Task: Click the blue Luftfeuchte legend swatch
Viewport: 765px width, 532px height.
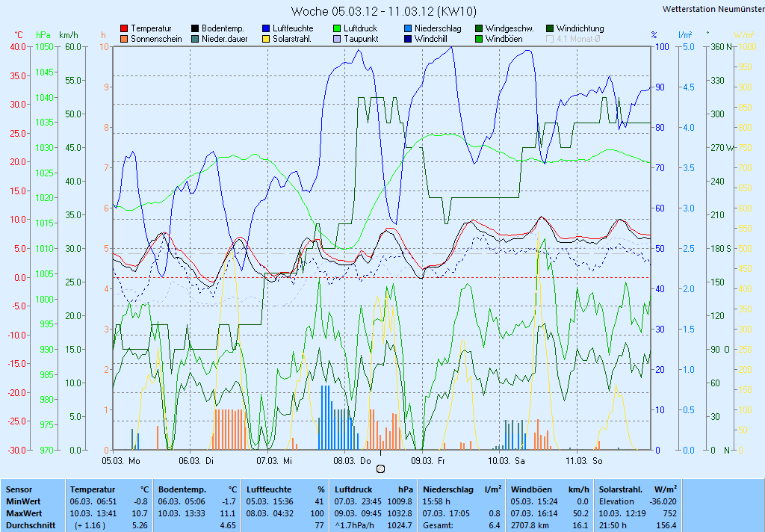Action: (x=266, y=29)
